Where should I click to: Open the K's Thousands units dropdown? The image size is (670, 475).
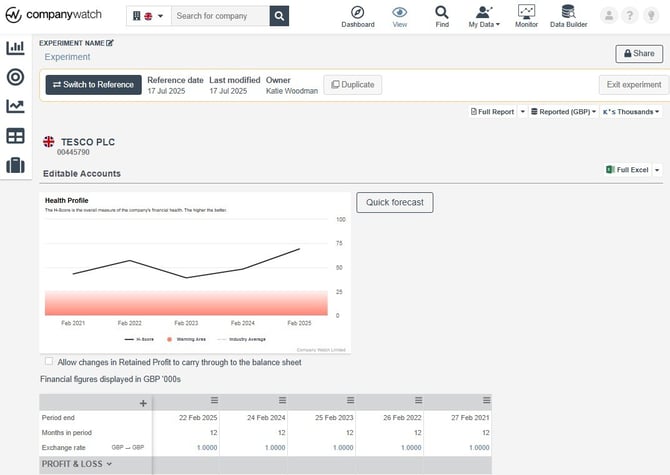tap(631, 111)
